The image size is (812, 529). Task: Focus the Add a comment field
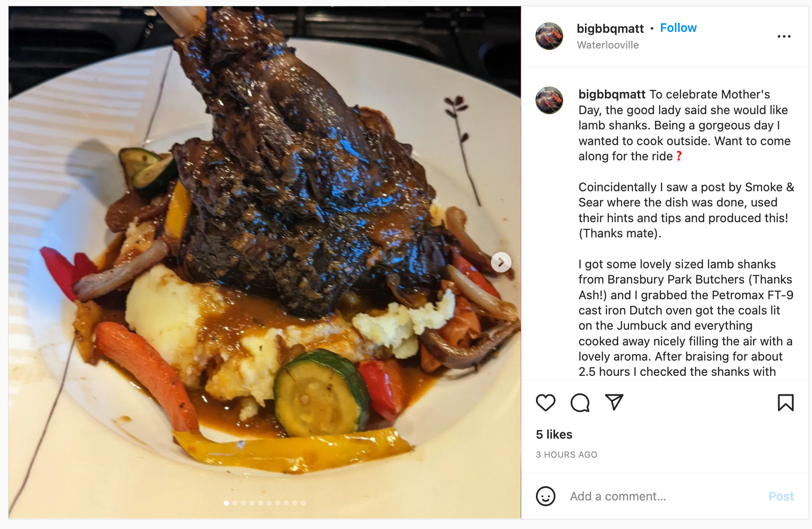(664, 496)
